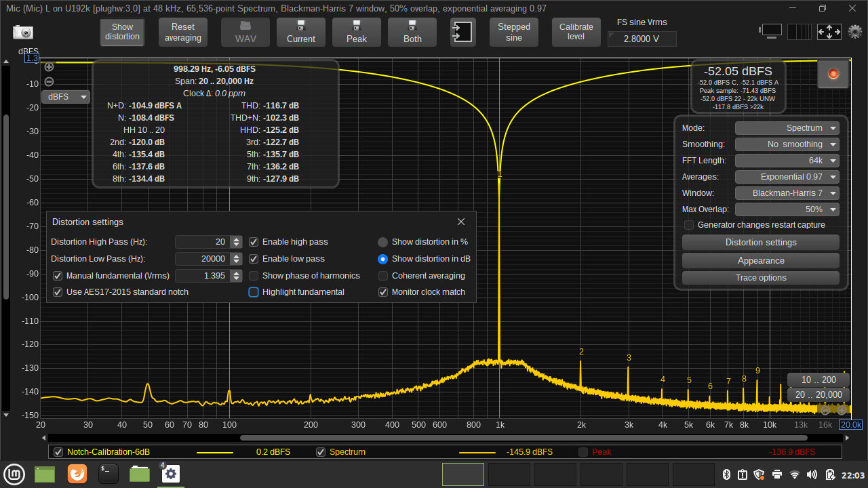Open Distortion settings from the controls panel
This screenshot has width=868, height=488.
[761, 243]
